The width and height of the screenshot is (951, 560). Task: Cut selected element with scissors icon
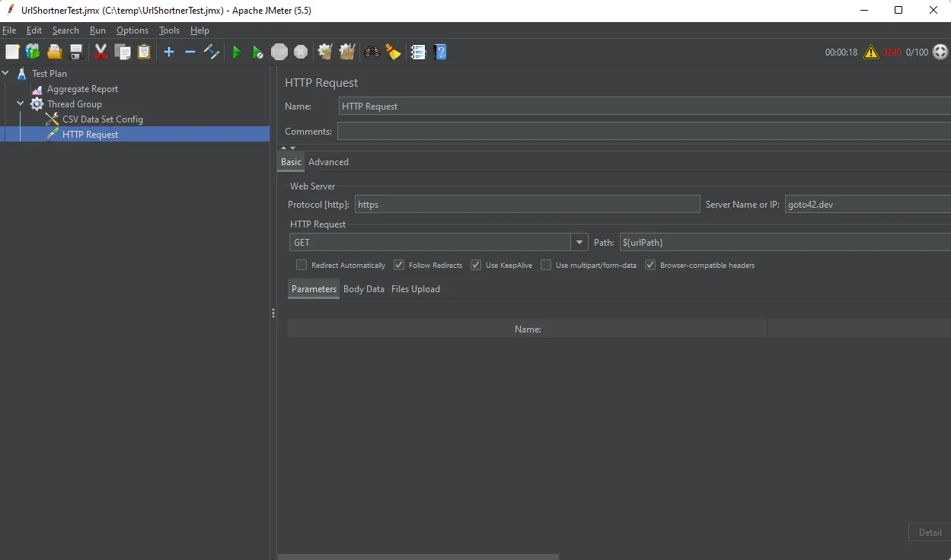coord(101,52)
